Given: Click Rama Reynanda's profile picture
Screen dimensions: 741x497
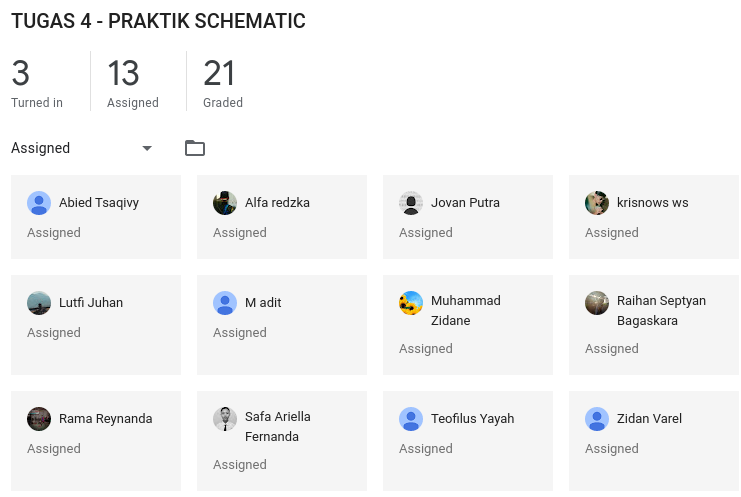Looking at the screenshot, I should point(39,419).
